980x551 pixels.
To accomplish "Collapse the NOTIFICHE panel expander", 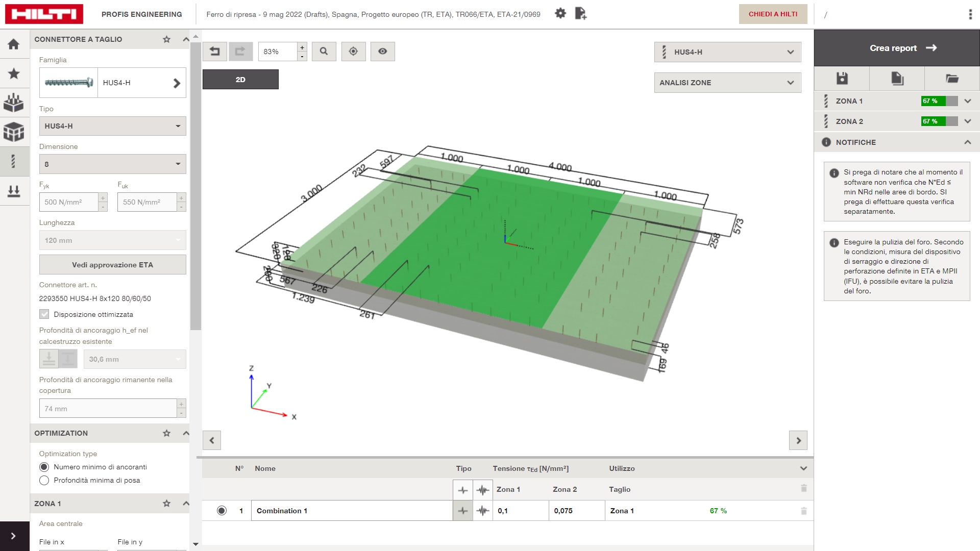I will (x=967, y=142).
